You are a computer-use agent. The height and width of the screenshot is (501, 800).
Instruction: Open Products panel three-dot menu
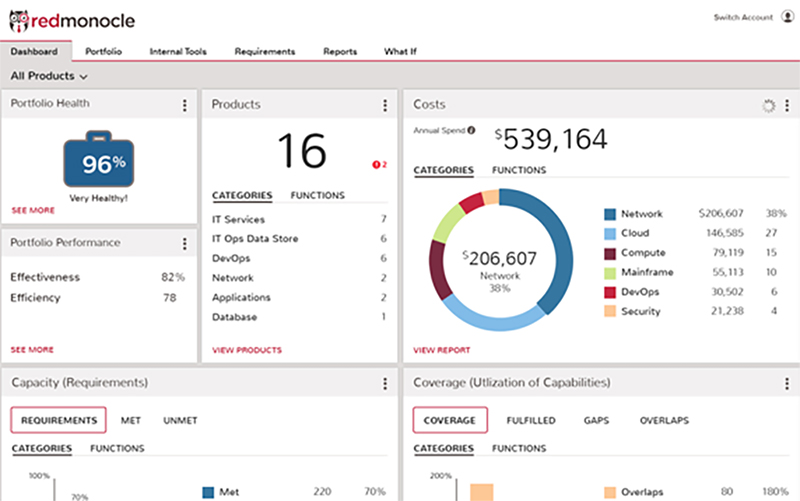click(x=385, y=105)
